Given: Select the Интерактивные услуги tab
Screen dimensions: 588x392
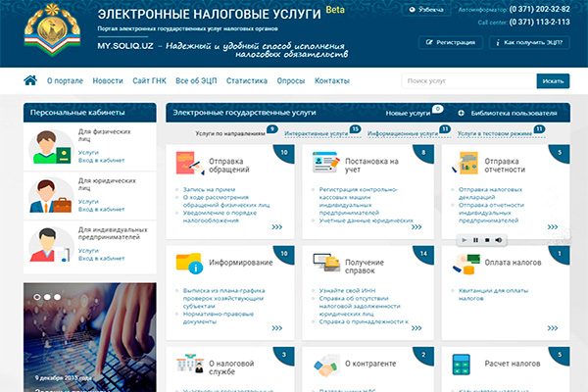Looking at the screenshot, I should [x=317, y=133].
